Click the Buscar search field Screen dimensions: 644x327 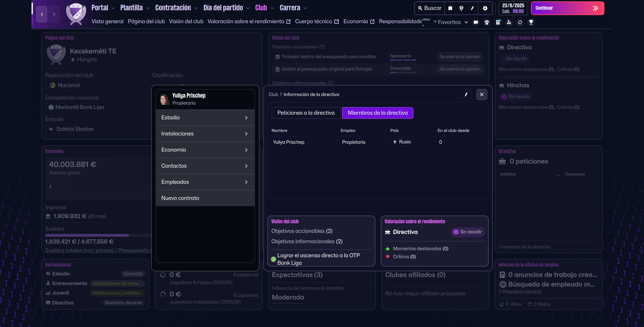[430, 8]
